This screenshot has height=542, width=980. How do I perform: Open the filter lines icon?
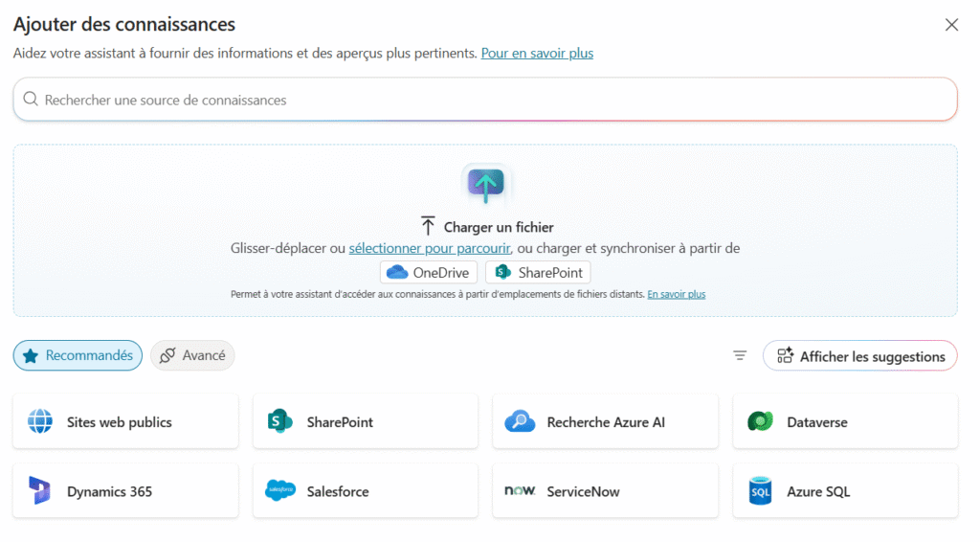point(740,356)
